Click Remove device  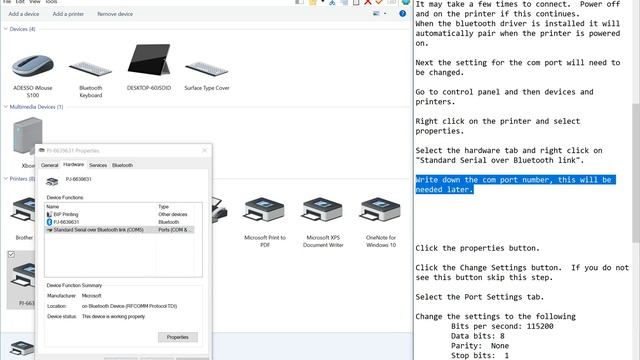click(115, 14)
